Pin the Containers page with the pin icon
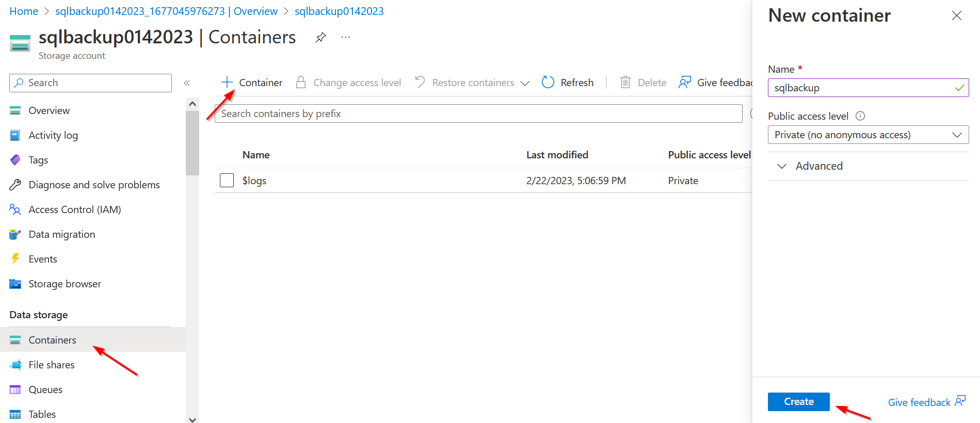 [x=320, y=37]
